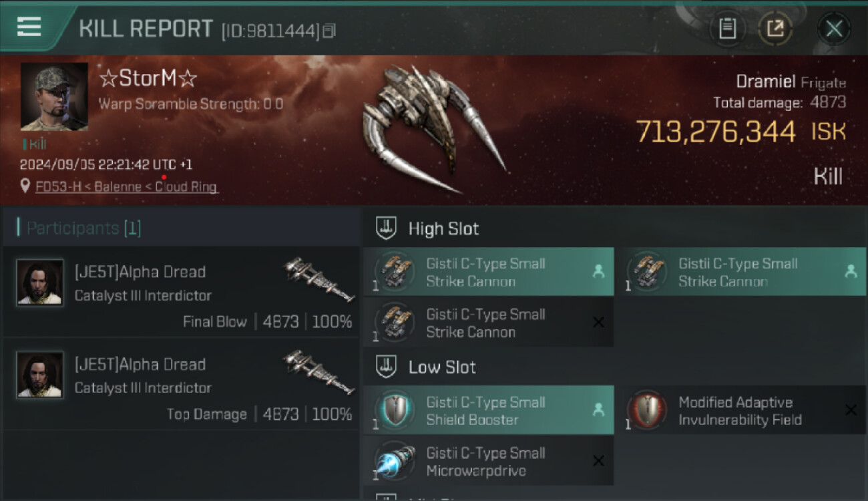Open the clipboard notes icon

[727, 29]
